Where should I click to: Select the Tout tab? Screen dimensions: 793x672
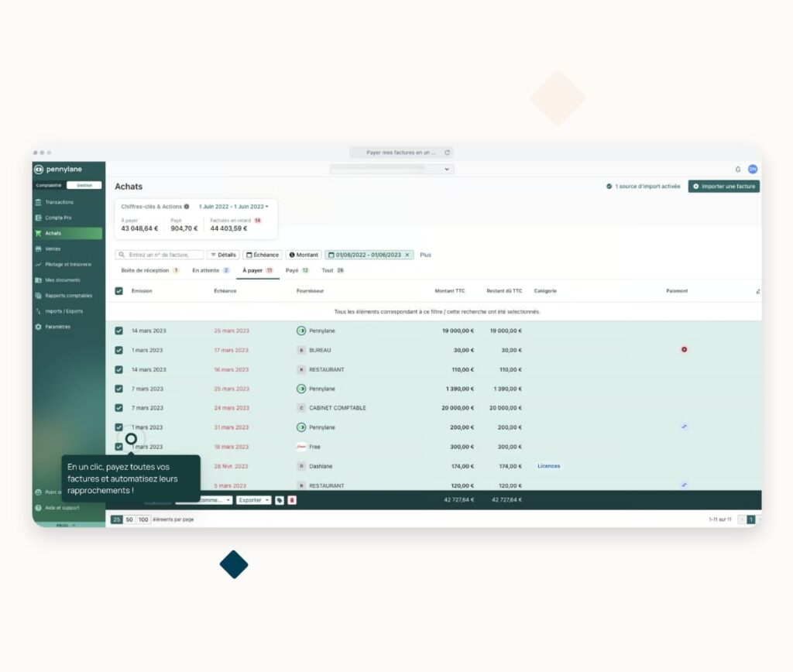point(332,270)
